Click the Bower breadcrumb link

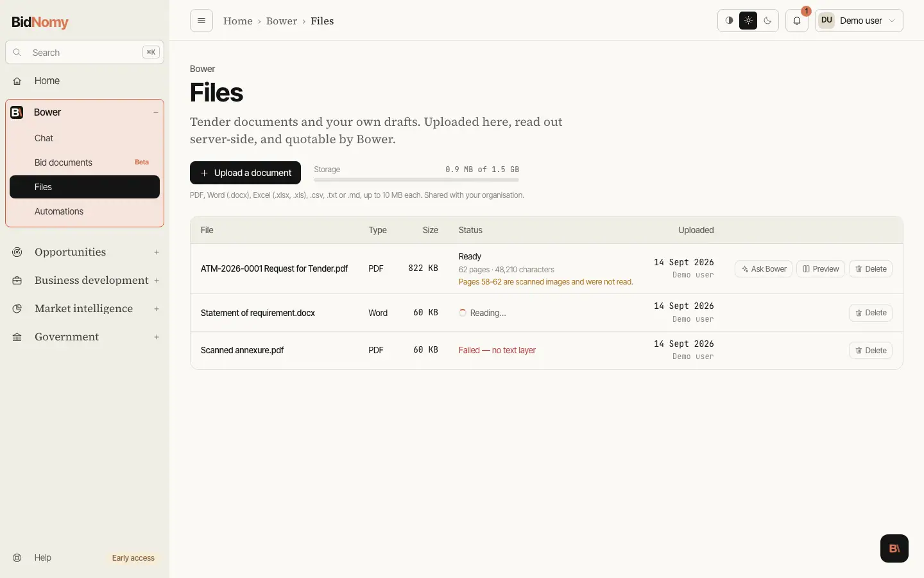point(282,21)
